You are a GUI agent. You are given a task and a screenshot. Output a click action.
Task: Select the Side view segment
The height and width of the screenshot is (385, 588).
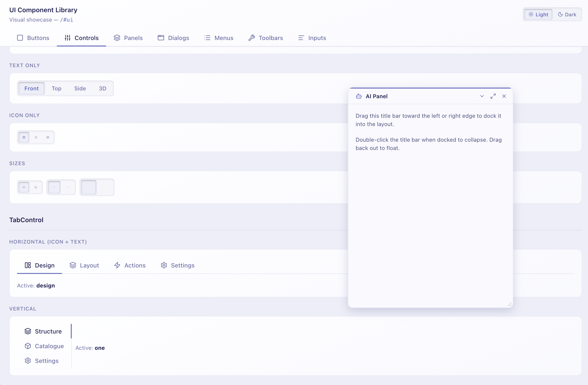point(80,89)
